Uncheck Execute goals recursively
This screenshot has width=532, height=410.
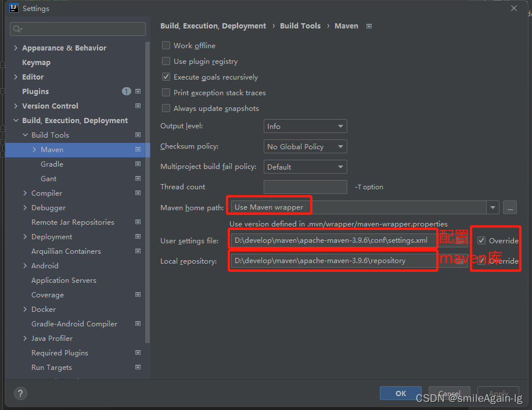pos(167,77)
